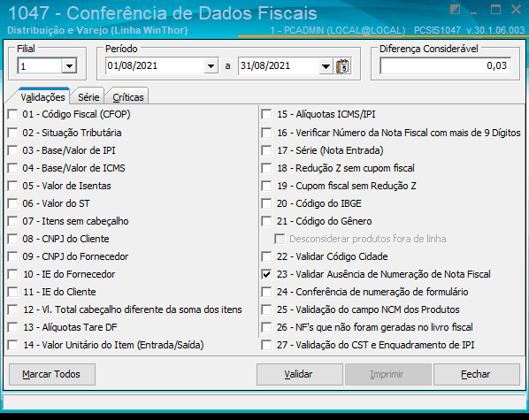529x420 pixels.
Task: Tick 13 - Alíquotas Tare DF
Action: pos(12,327)
